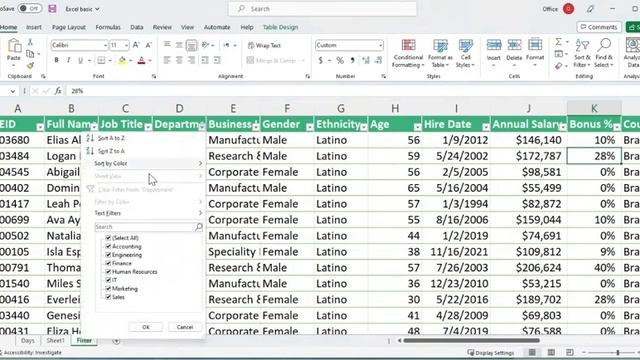Uncheck the Finance checkbox
Screen dimensions: 640x360
coord(108,263)
